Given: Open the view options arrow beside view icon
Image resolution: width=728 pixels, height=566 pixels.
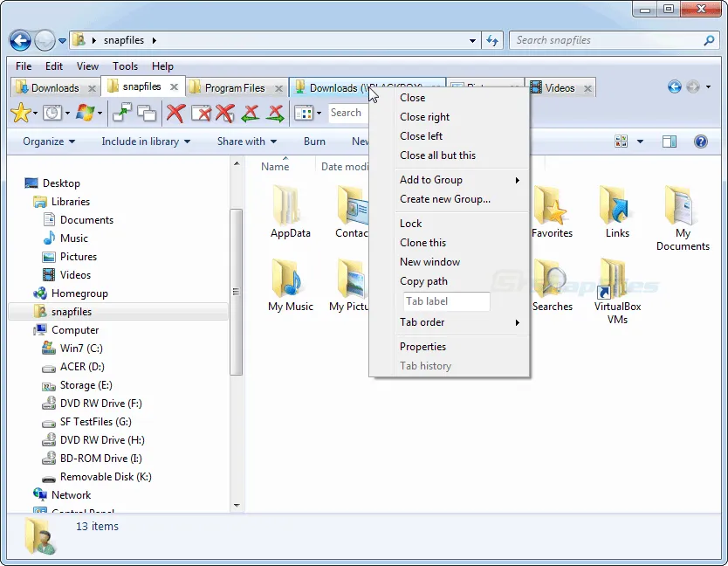Looking at the screenshot, I should click(x=640, y=141).
